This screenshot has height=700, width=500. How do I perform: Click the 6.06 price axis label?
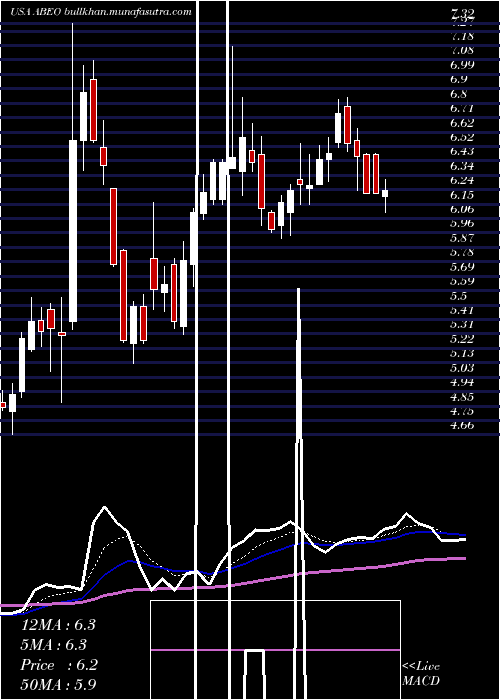[x=462, y=209]
